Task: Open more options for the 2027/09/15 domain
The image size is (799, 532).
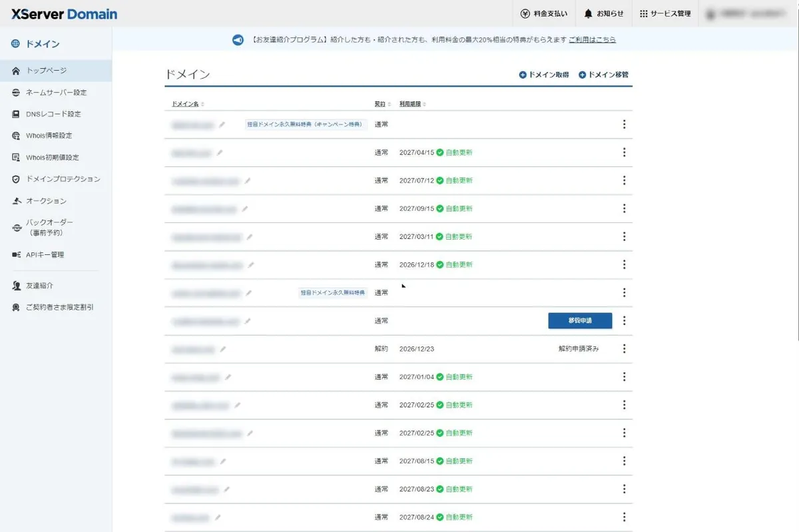Action: click(624, 208)
